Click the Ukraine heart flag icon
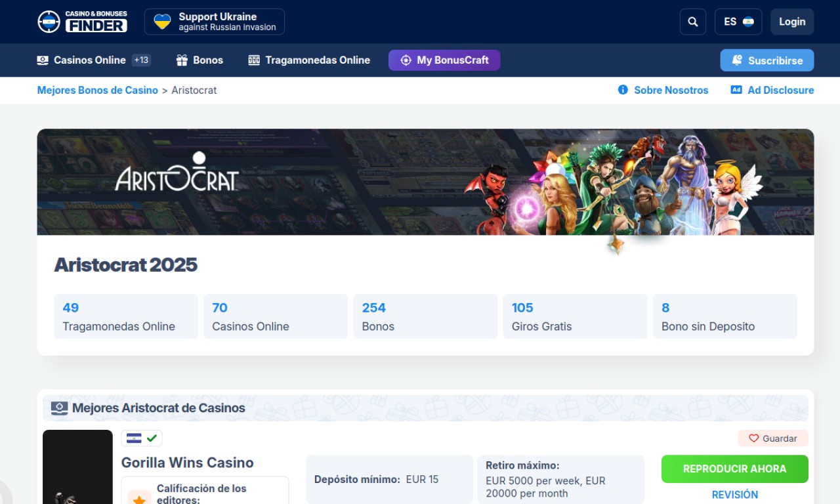Viewport: 840px width, 504px height. click(162, 22)
